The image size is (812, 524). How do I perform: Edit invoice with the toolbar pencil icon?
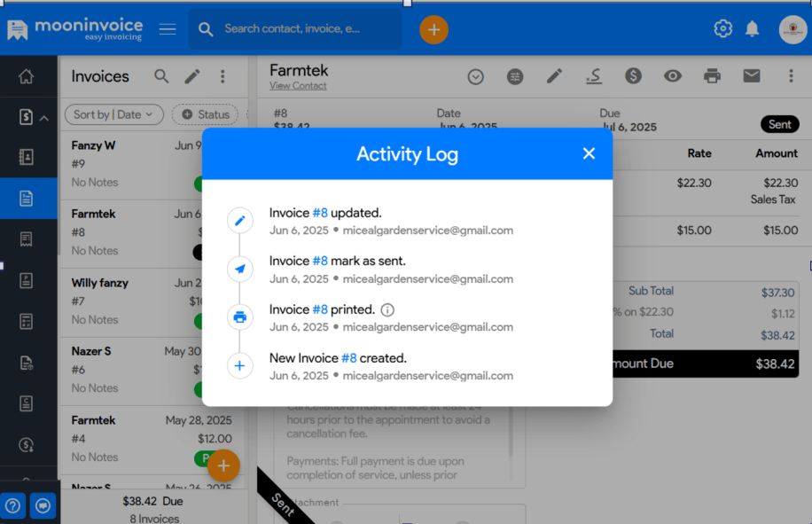[554, 76]
